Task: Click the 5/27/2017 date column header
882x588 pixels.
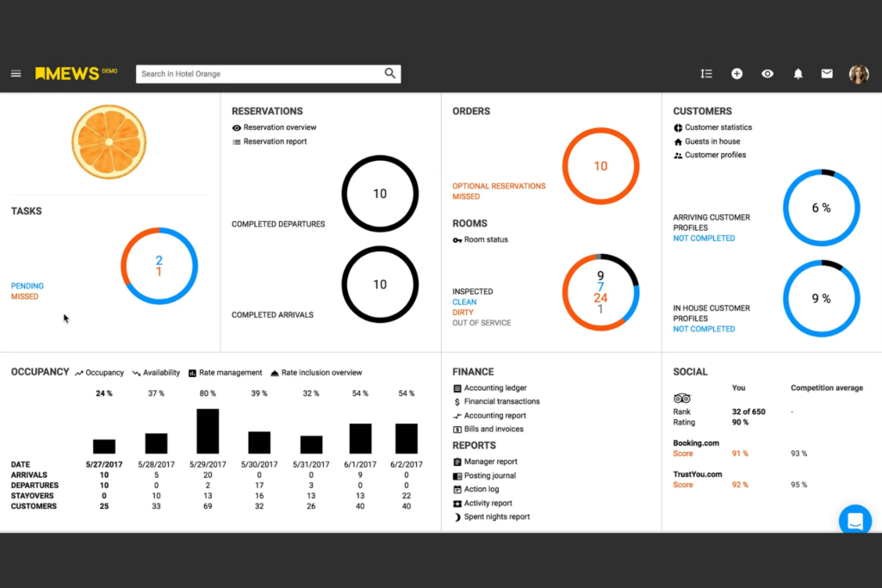Action: click(x=104, y=465)
